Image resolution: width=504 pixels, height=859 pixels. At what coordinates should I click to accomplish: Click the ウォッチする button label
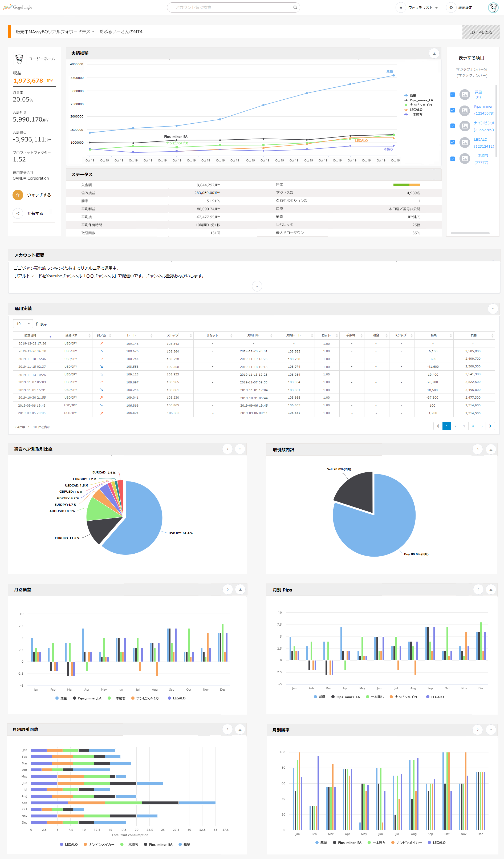39,195
